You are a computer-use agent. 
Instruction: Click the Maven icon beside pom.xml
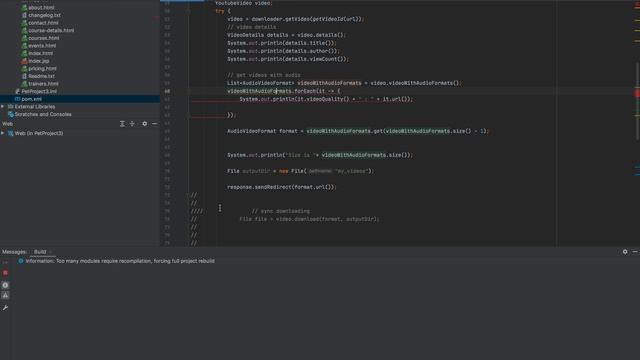tap(17, 99)
